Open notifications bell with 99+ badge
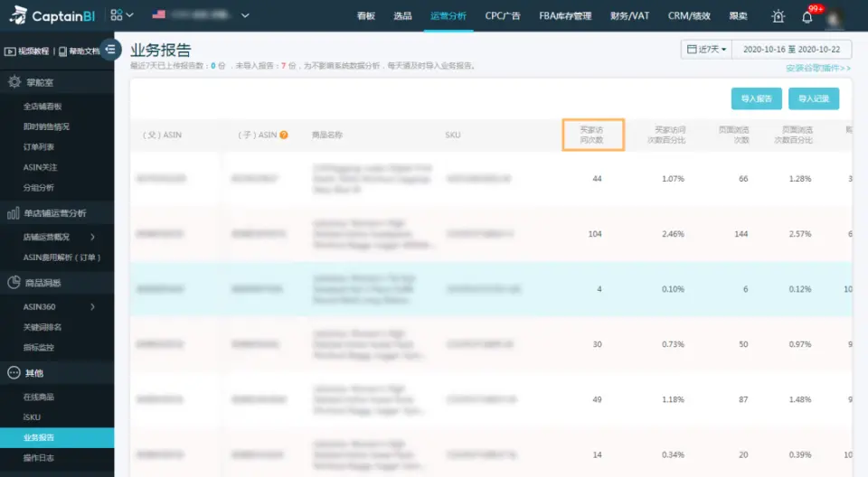Screen dimensions: 868x477 (x=807, y=16)
